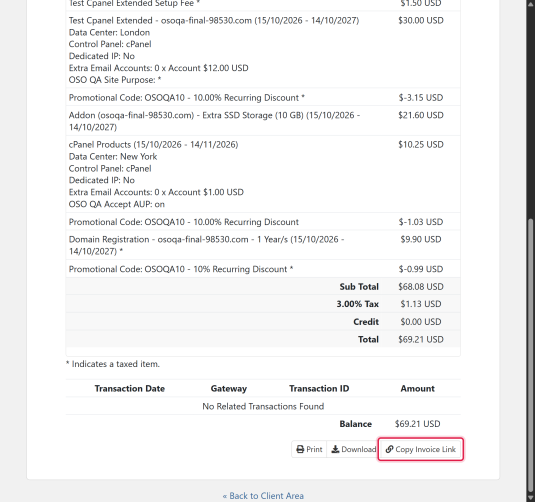Click the printer icon beside Print
The height and width of the screenshot is (502, 535).
[x=300, y=449]
